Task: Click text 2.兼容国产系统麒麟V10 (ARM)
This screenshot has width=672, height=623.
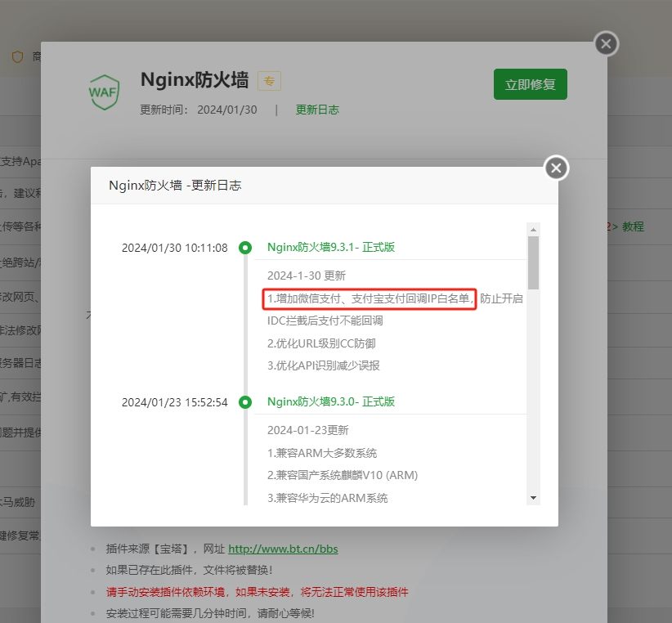Action: click(343, 475)
